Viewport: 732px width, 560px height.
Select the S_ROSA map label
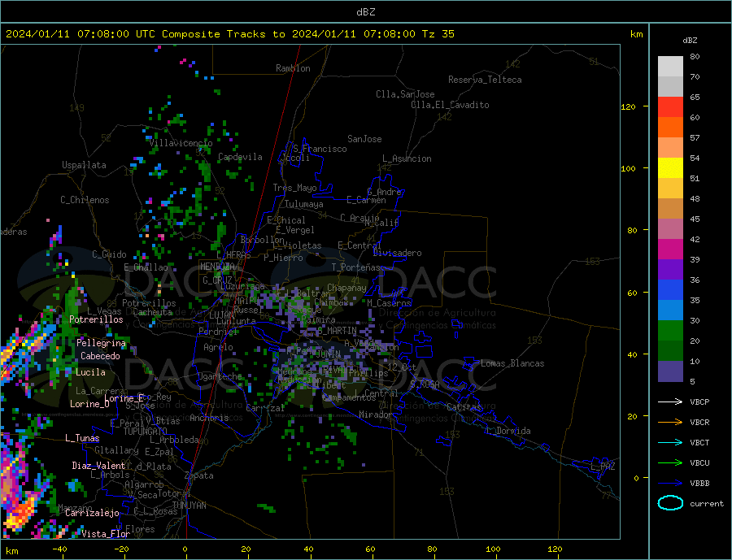(425, 384)
